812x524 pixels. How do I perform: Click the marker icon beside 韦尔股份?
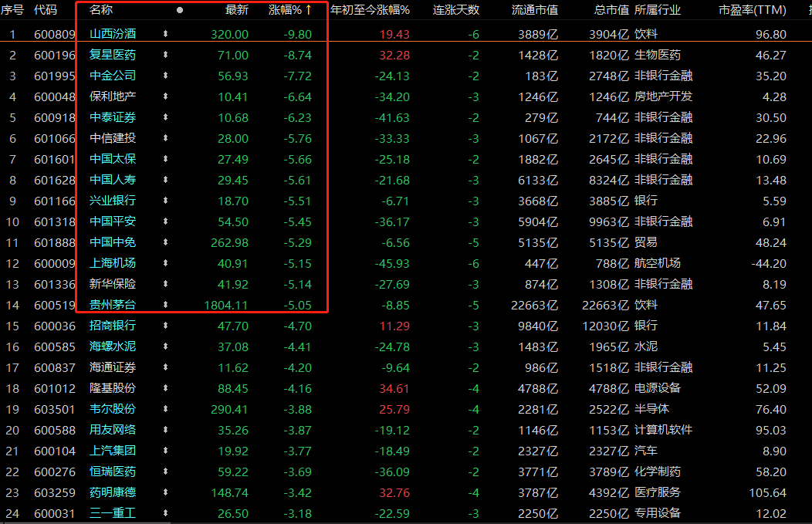point(166,409)
